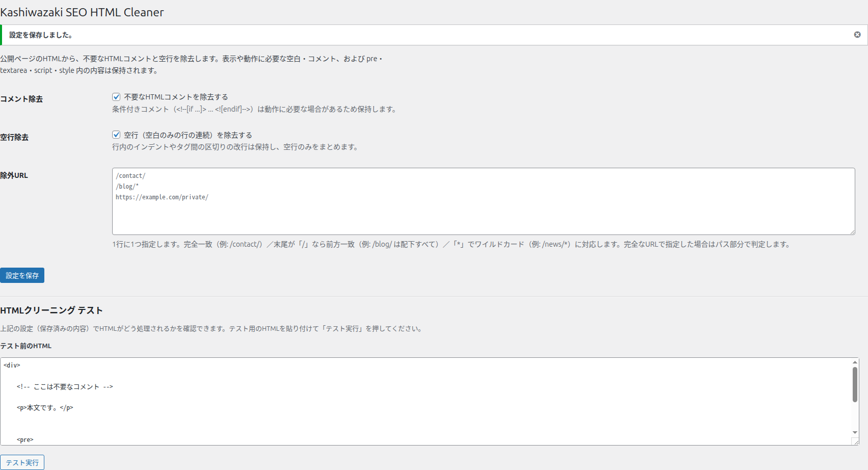Click the 除外URL textarea resize handle
Viewport: 868px width, 470px height.
coord(852,231)
